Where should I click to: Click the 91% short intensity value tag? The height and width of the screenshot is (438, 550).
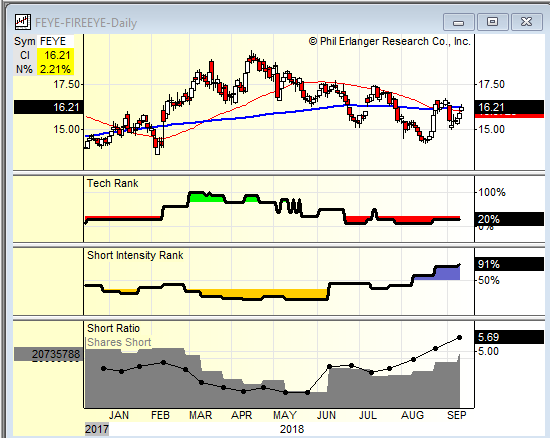509,264
